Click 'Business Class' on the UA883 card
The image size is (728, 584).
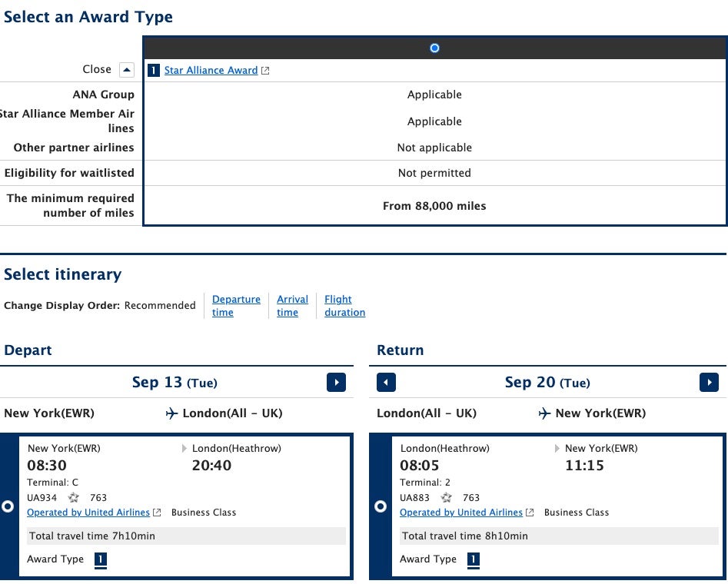coord(577,512)
